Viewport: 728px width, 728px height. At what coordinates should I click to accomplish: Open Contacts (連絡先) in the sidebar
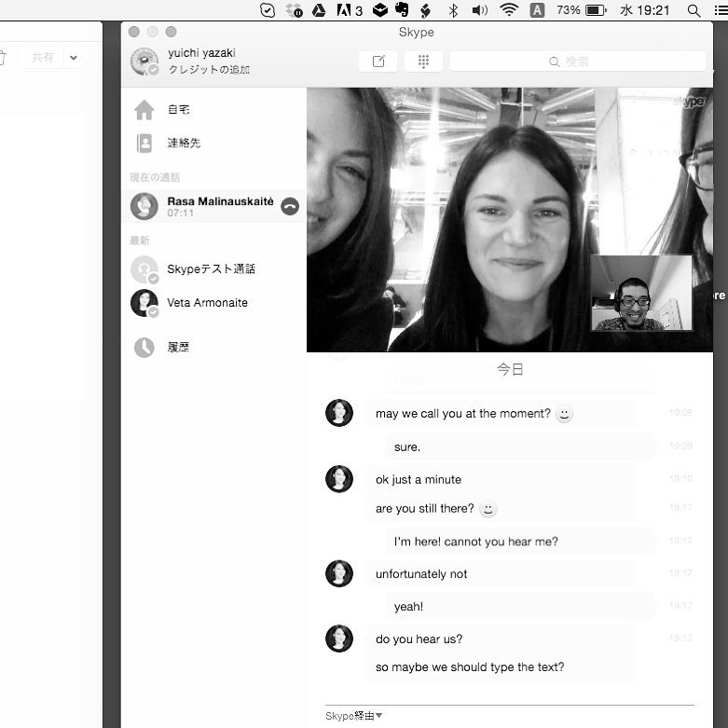click(x=183, y=144)
